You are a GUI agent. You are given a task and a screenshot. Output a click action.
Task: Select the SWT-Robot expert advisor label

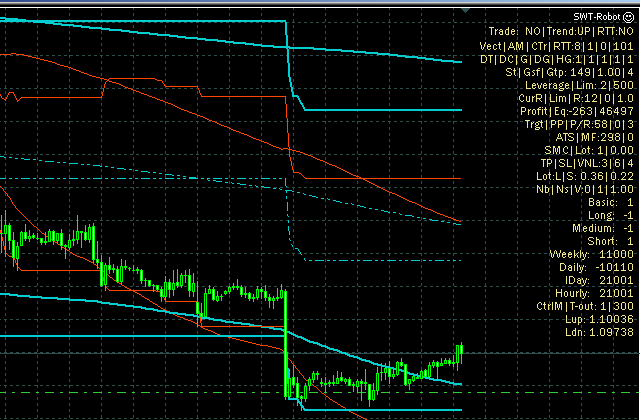(596, 17)
